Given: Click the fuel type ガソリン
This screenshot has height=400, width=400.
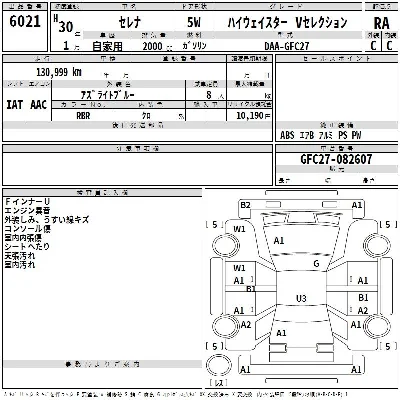Looking at the screenshot, I should (194, 46).
